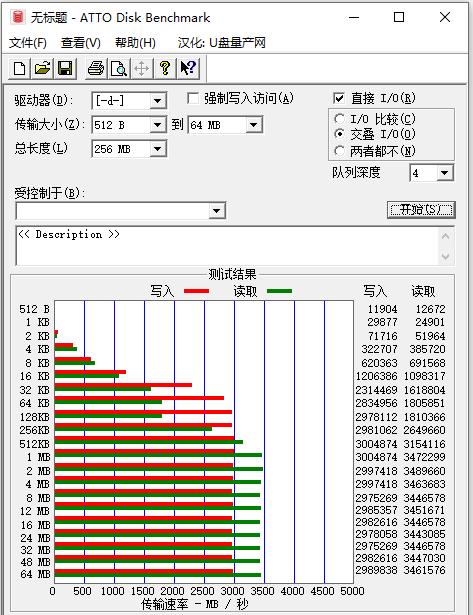Click the Print toolbar icon
The width and height of the screenshot is (473, 615).
[96, 69]
